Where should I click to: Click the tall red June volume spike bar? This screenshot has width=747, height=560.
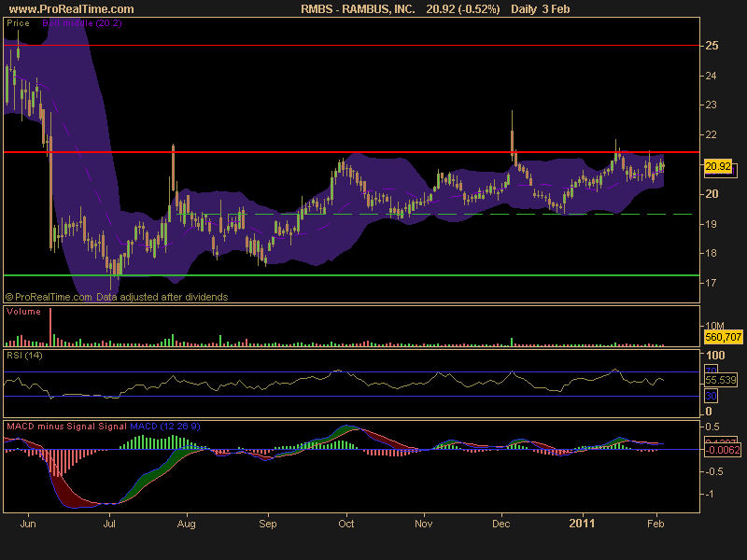pos(50,328)
